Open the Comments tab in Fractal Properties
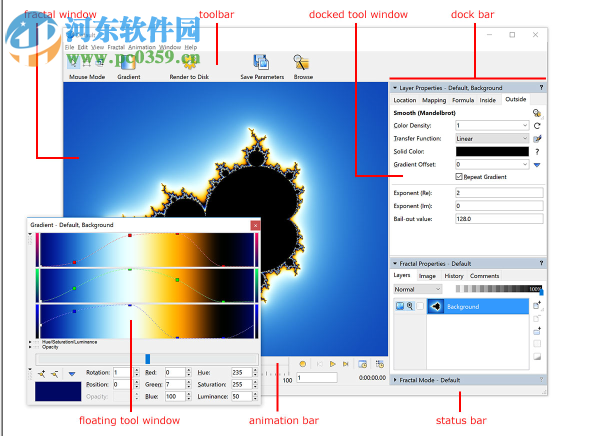 pyautogui.click(x=484, y=276)
